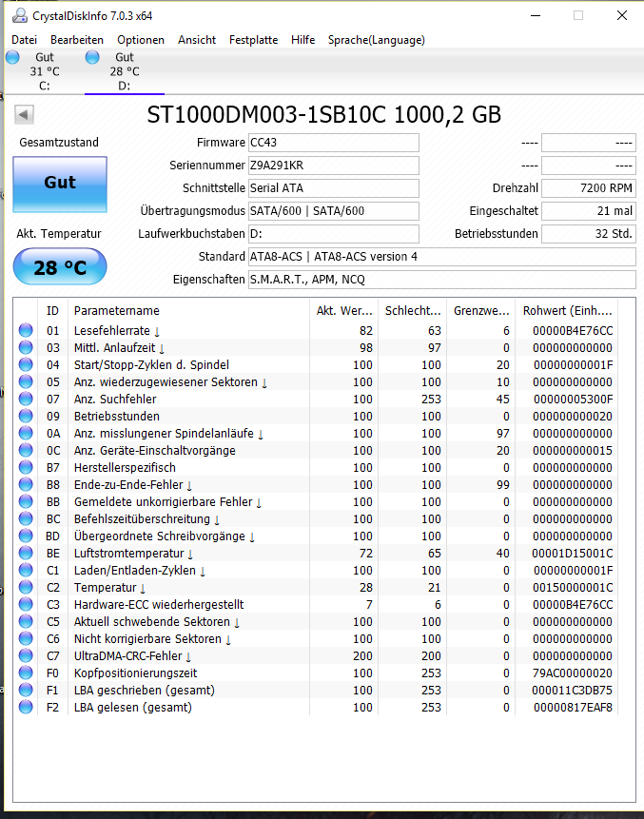Click the ID column header
This screenshot has width=644, height=819.
pyautogui.click(x=52, y=311)
